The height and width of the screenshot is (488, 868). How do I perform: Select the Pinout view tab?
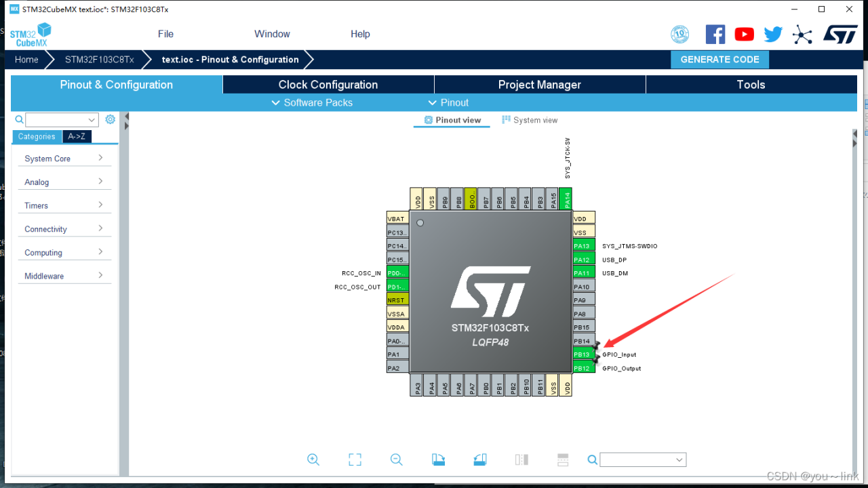pyautogui.click(x=452, y=120)
